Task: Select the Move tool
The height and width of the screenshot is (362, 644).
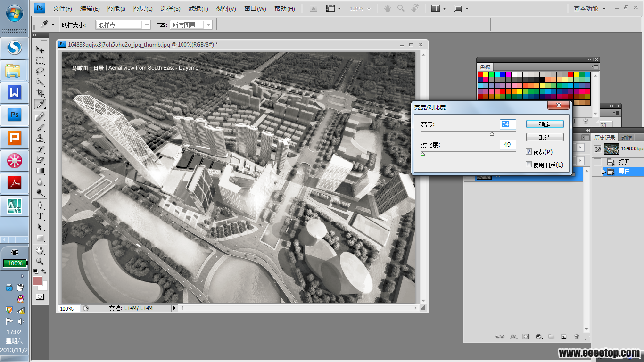Action: 40,49
